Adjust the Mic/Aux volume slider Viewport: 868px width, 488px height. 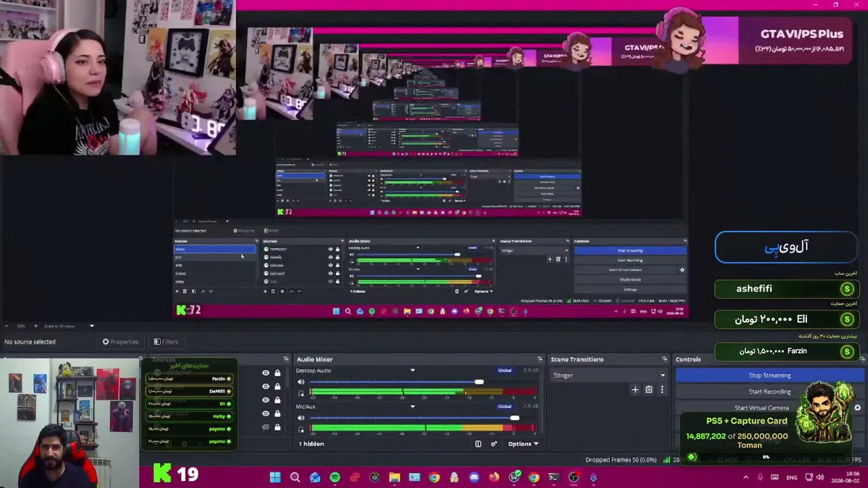515,418
